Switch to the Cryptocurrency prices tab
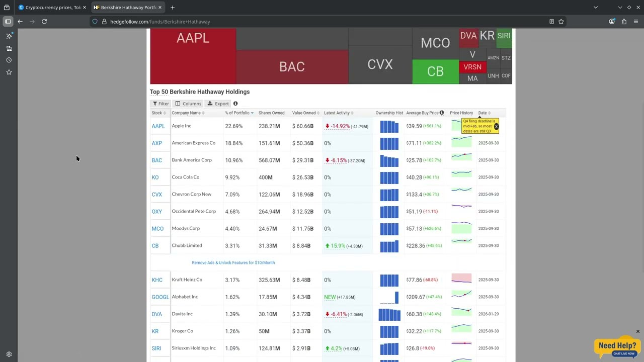This screenshot has width=644, height=362. 52,8
